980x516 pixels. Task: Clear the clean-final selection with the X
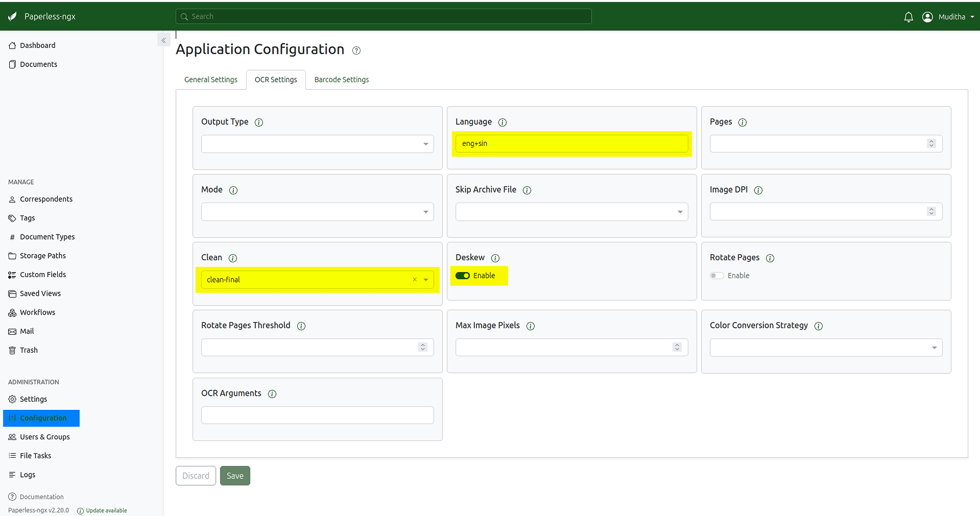click(414, 280)
